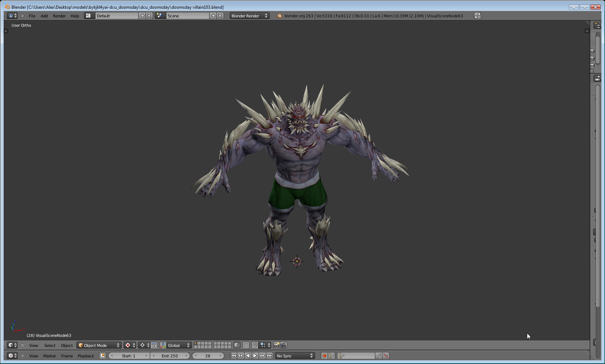This screenshot has height=364, width=605.
Task: Play animation in reverse
Action: (x=248, y=356)
